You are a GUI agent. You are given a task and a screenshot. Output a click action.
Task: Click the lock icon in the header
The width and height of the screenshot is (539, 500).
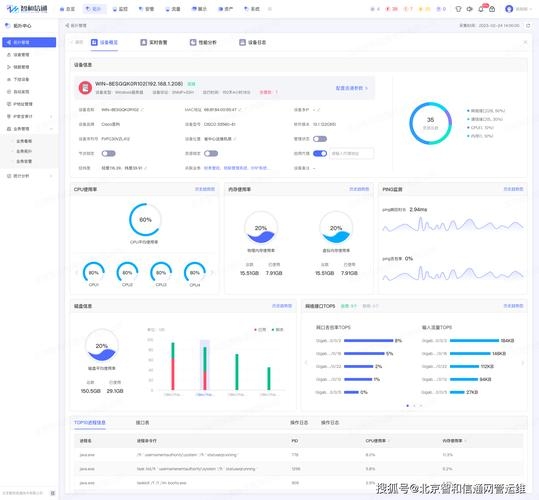[x=492, y=9]
